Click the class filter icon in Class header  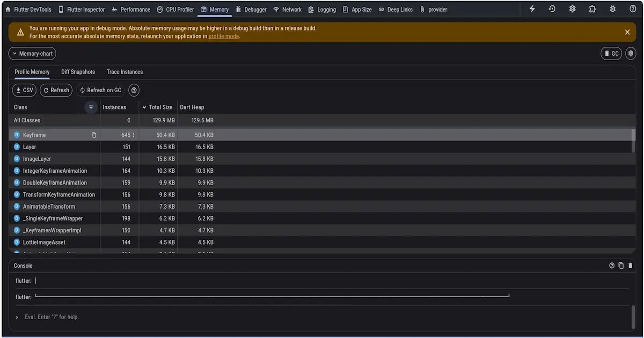tap(91, 107)
